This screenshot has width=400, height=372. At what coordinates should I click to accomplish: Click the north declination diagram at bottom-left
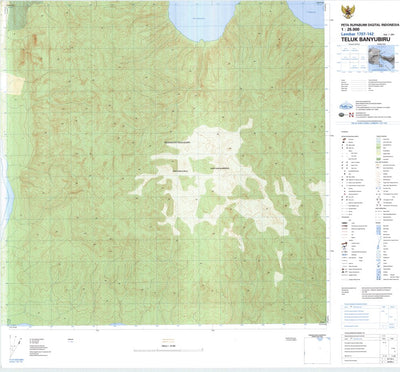(x=15, y=347)
